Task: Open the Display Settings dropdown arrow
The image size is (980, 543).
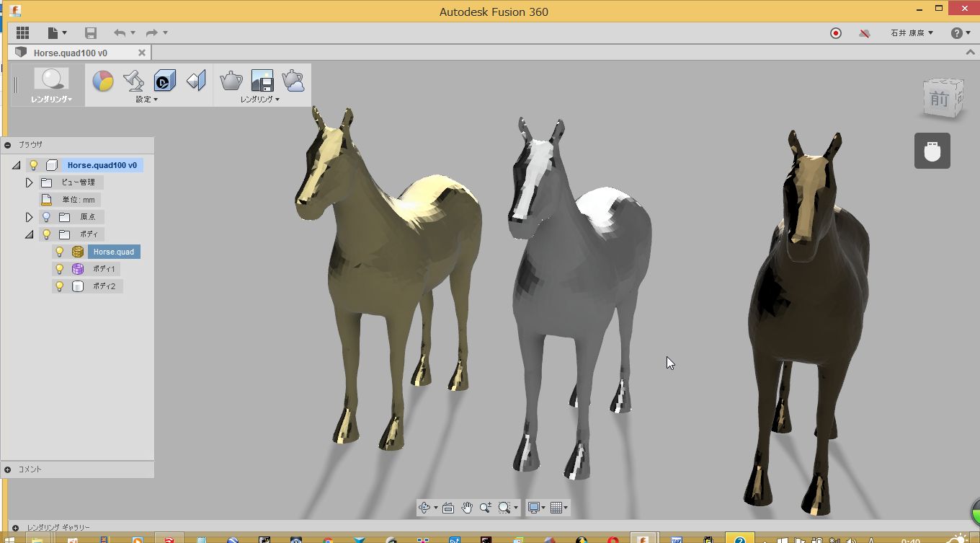Action: pyautogui.click(x=543, y=508)
